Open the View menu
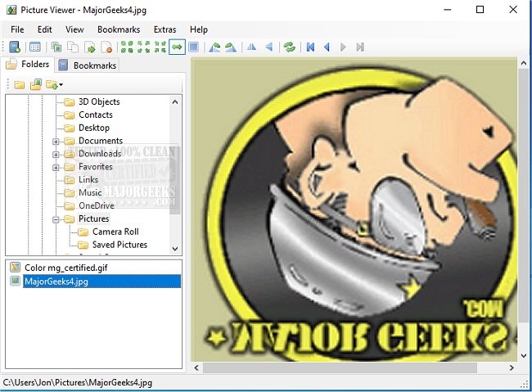Image resolution: width=532 pixels, height=392 pixels. tap(74, 29)
